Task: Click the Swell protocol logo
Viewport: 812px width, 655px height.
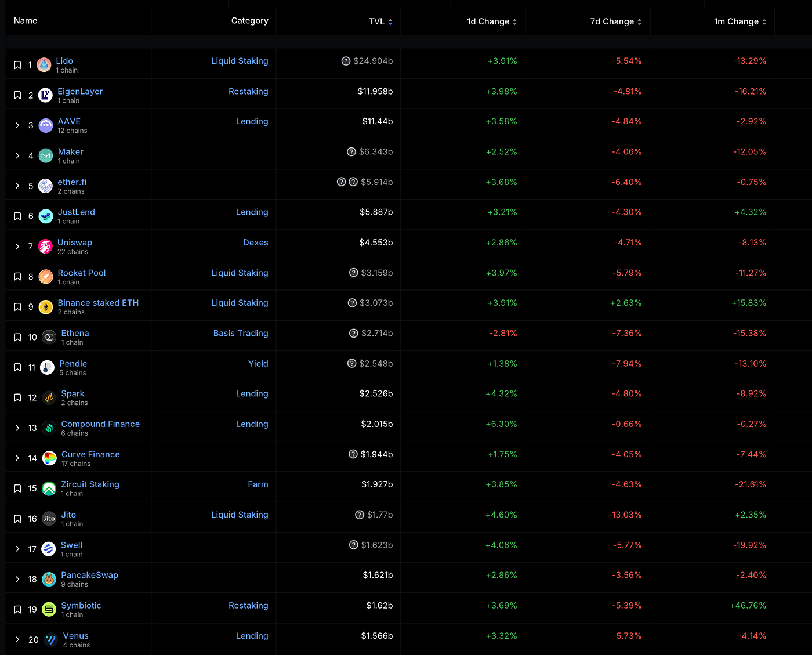Action: pos(49,549)
